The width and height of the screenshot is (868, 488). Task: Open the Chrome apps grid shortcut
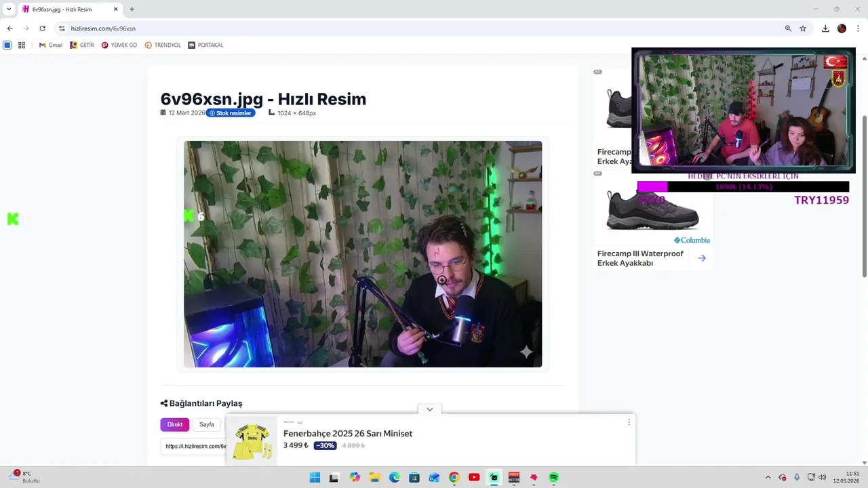(22, 45)
